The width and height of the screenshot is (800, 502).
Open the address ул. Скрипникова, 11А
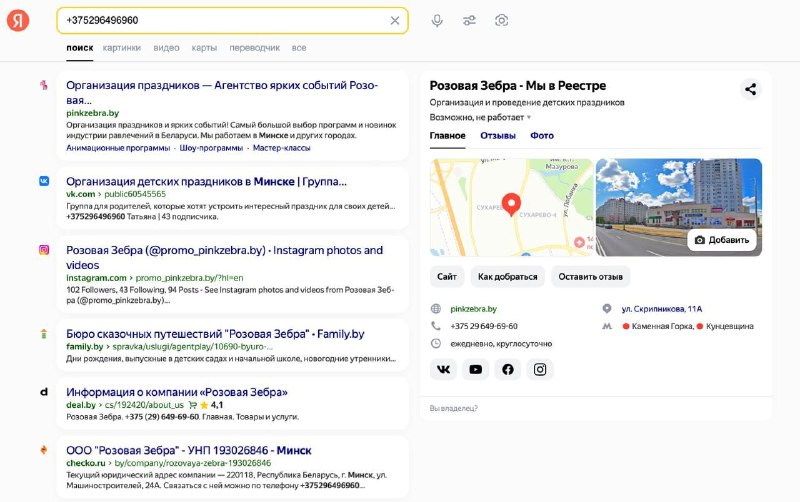pos(662,309)
